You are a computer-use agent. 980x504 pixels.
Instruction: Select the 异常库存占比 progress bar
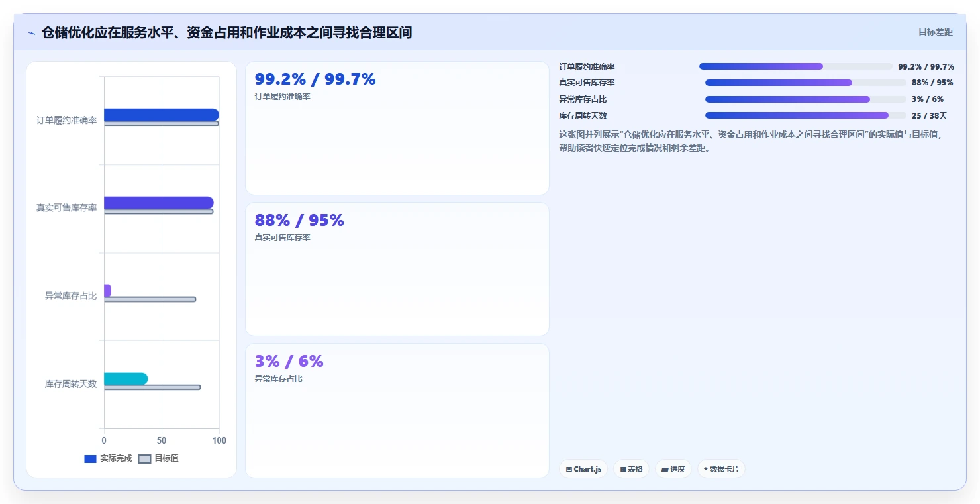(x=806, y=99)
